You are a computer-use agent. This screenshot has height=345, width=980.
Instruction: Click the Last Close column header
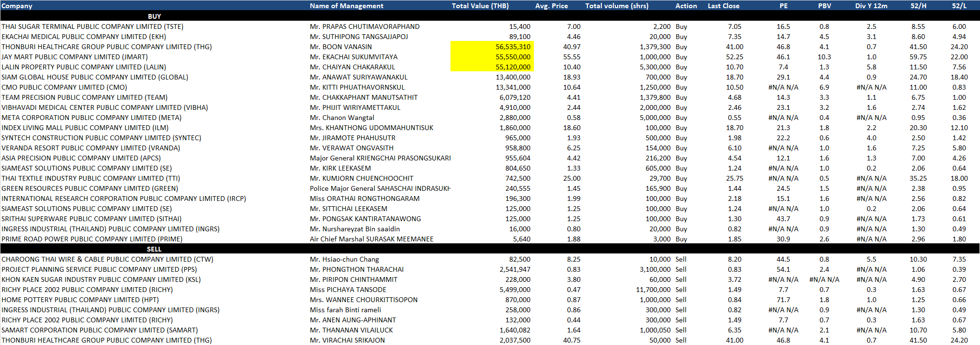tap(723, 6)
